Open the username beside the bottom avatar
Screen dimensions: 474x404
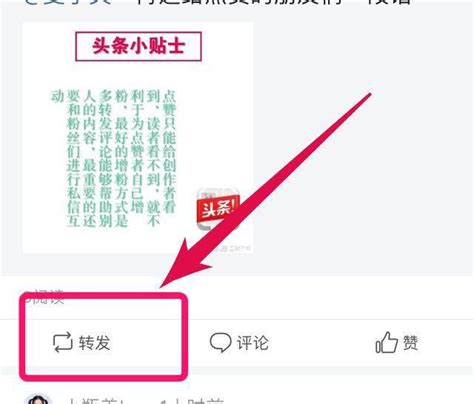point(96,401)
